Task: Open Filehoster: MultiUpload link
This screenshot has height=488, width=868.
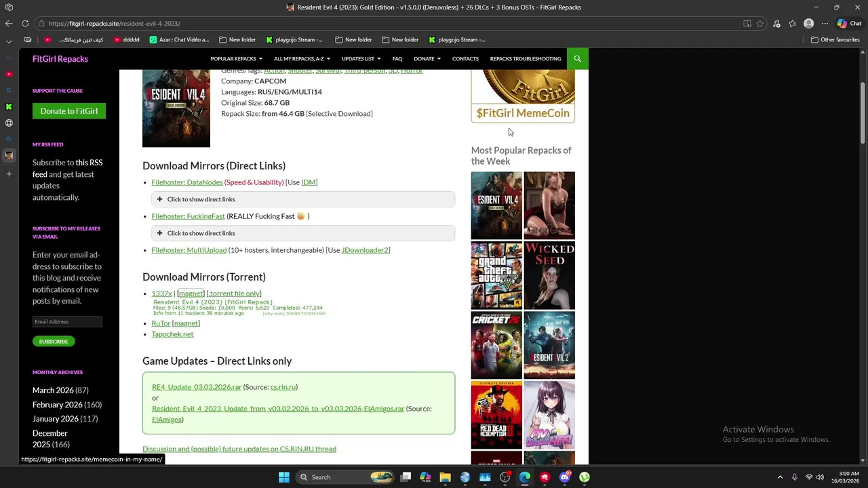Action: [189, 250]
